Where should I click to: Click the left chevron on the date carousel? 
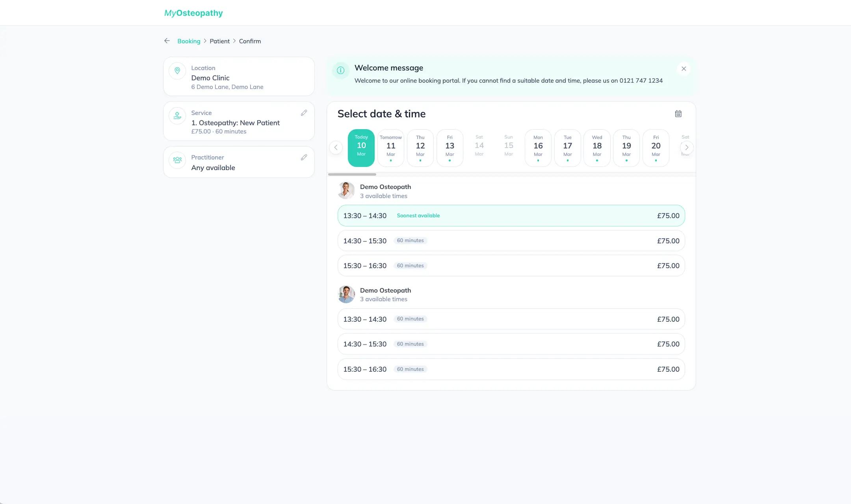click(336, 147)
